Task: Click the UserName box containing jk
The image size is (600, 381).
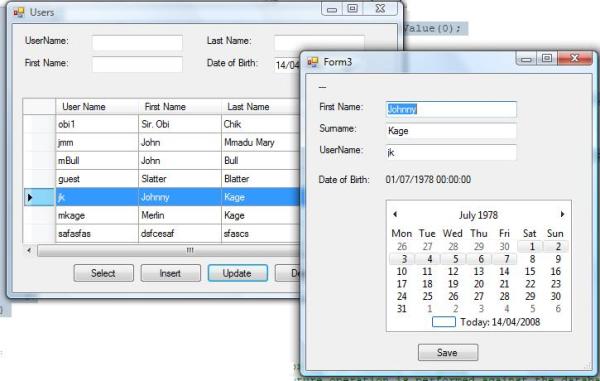Action: [x=451, y=152]
